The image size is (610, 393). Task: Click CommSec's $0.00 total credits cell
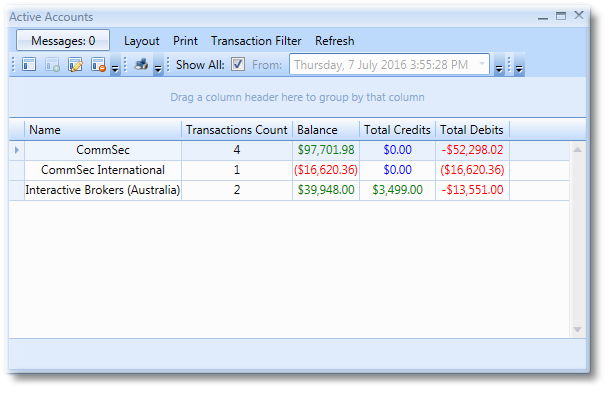tap(397, 150)
